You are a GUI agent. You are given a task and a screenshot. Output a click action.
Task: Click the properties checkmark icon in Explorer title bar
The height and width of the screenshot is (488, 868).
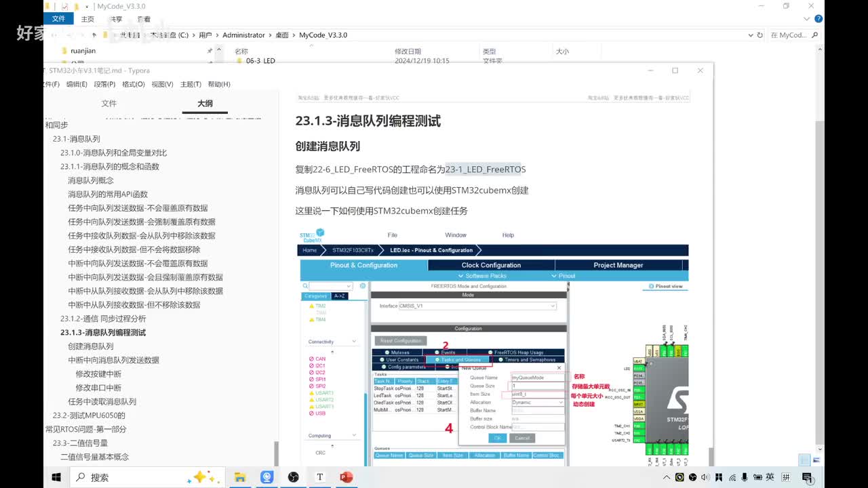click(x=64, y=6)
